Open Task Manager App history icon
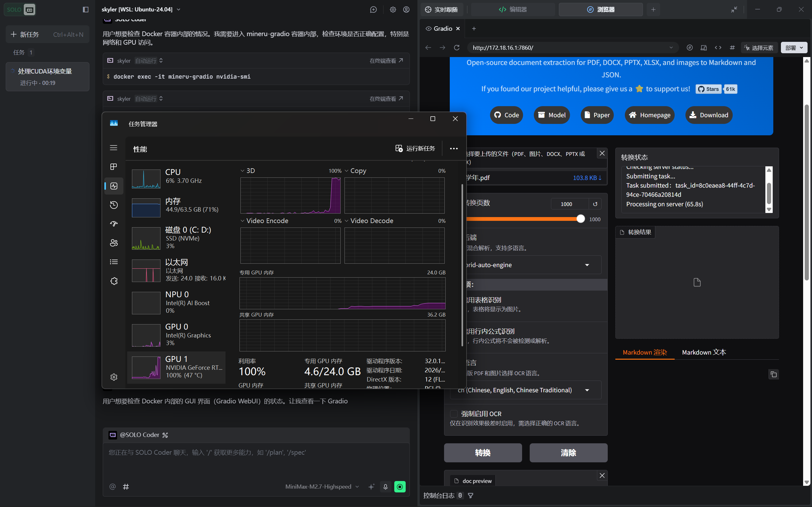This screenshot has width=812, height=507. coord(114,205)
